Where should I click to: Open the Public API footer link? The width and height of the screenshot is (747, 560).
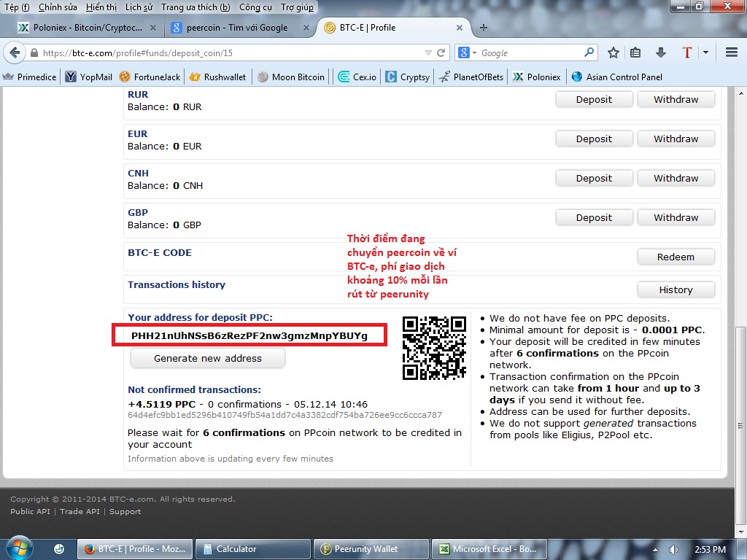click(x=30, y=511)
